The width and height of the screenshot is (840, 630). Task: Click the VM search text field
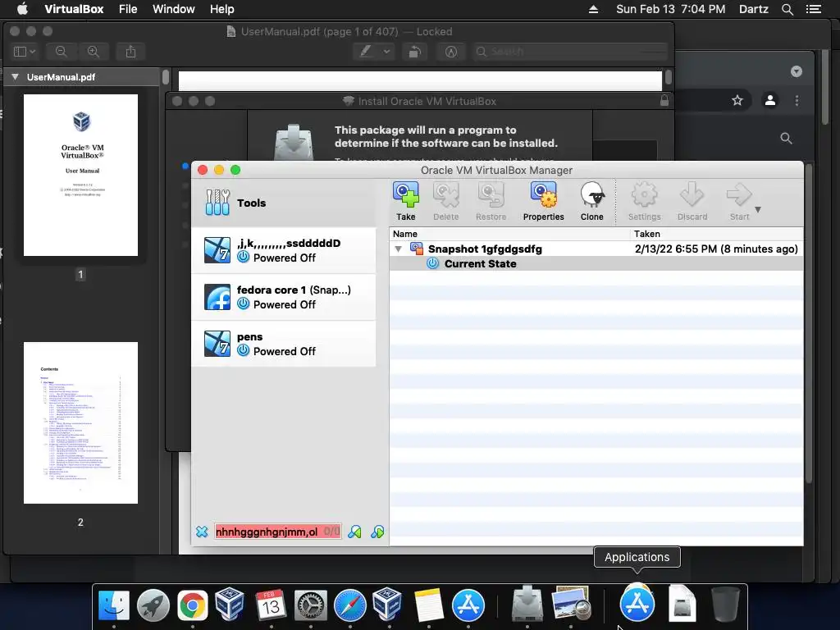click(277, 532)
